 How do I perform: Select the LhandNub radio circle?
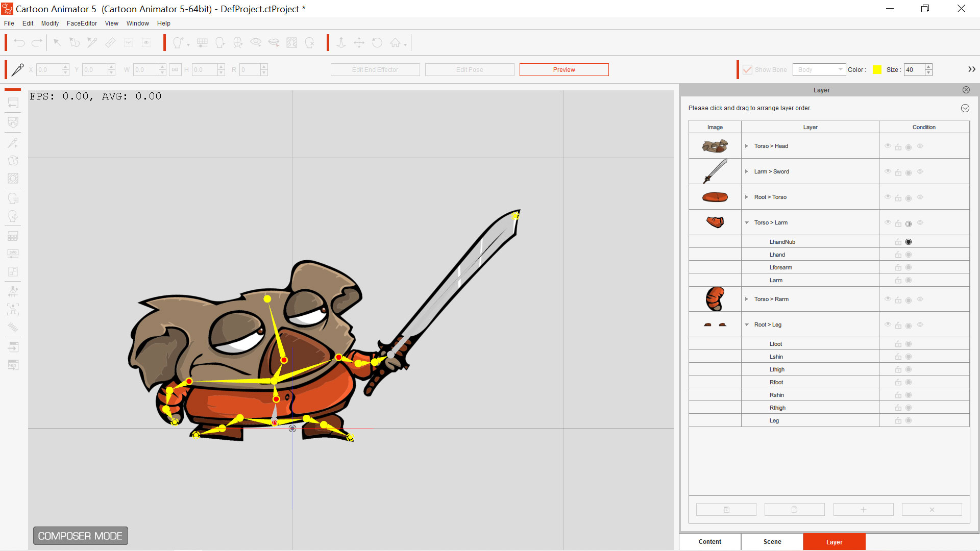click(x=909, y=242)
